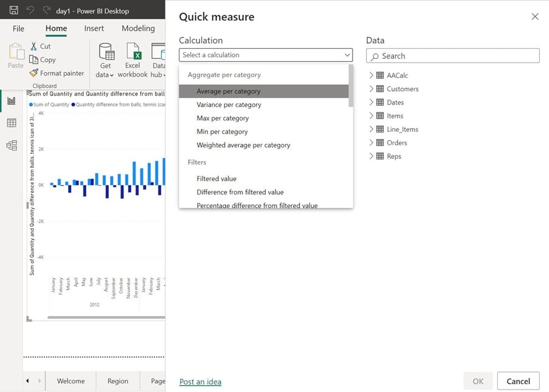Select Min per category option
Viewport: 549px width, 392px height.
point(264,132)
